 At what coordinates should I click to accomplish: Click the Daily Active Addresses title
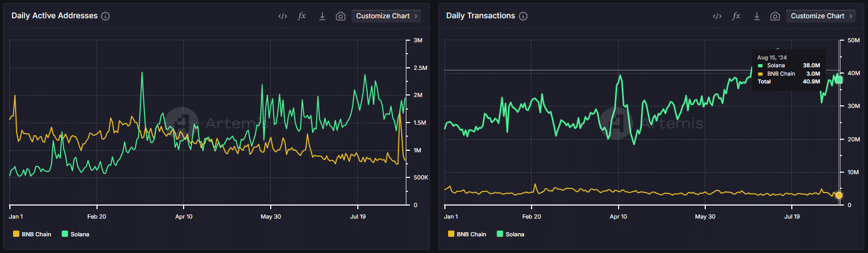tap(55, 16)
